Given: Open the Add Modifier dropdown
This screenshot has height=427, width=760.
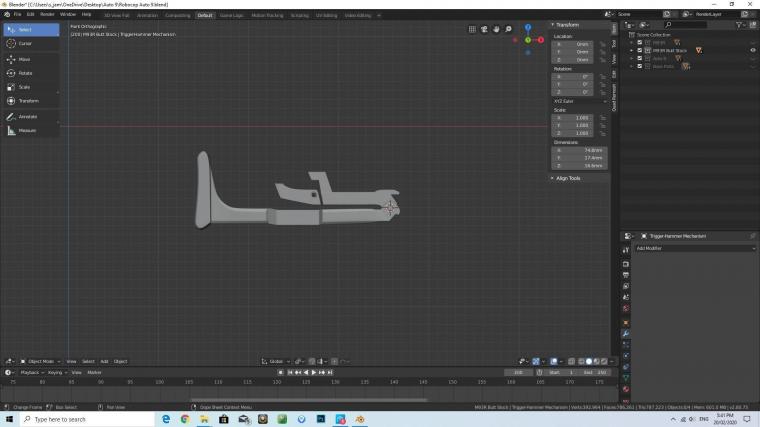Looking at the screenshot, I should tap(696, 249).
